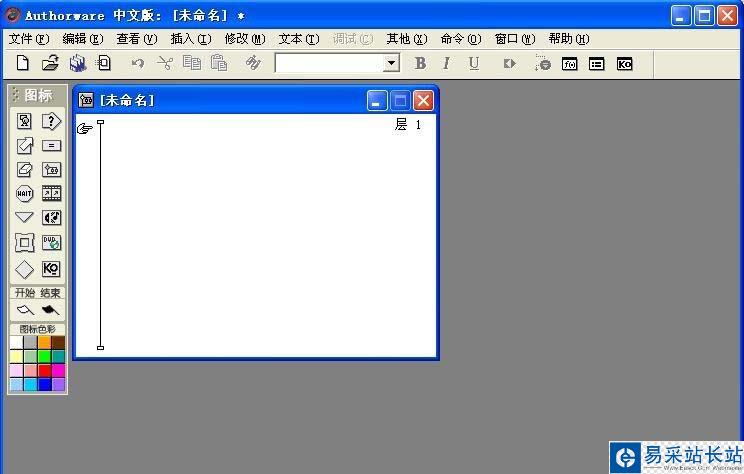Open the 其他(X) menu
744x474 pixels.
pyautogui.click(x=407, y=39)
